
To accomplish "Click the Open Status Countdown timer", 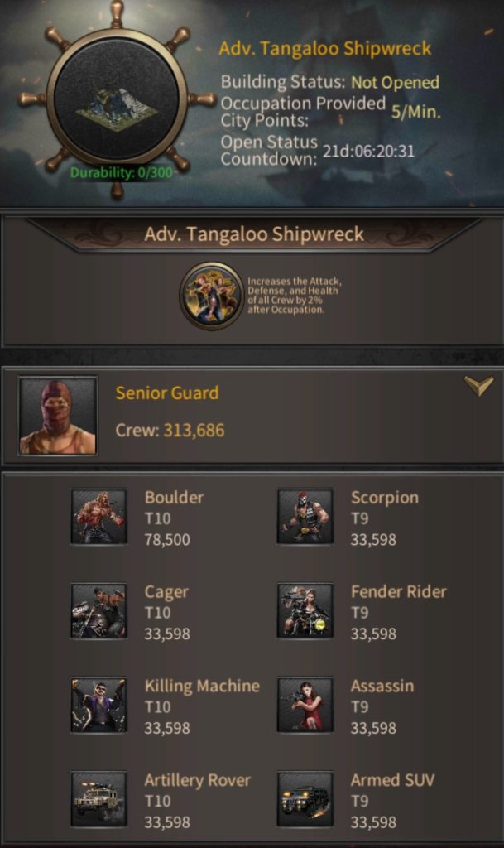I will pos(369,151).
